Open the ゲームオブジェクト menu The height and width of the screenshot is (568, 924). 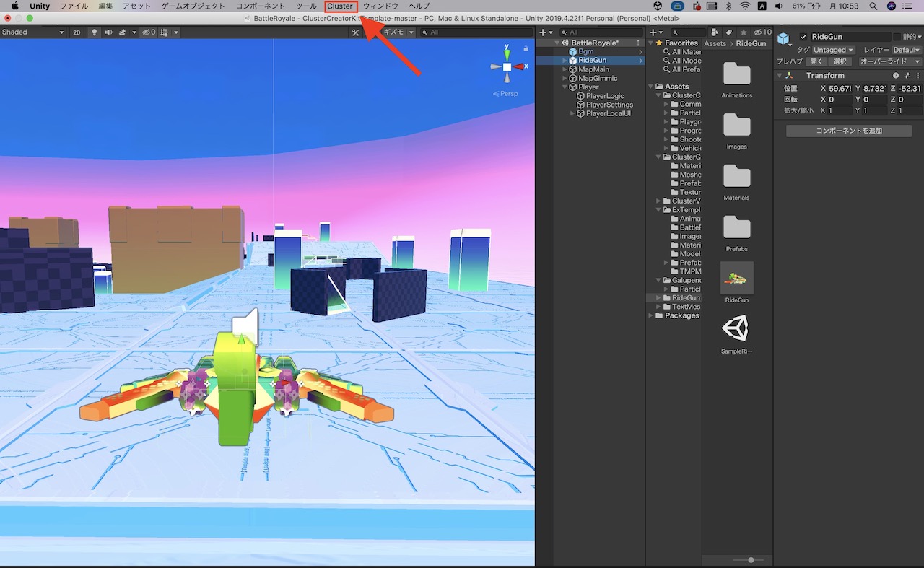click(193, 6)
